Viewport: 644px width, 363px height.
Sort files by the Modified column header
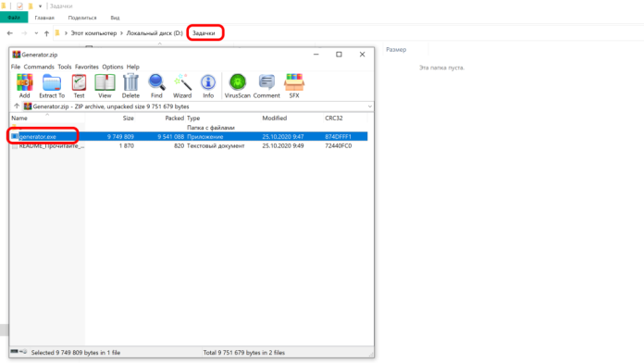coord(275,118)
